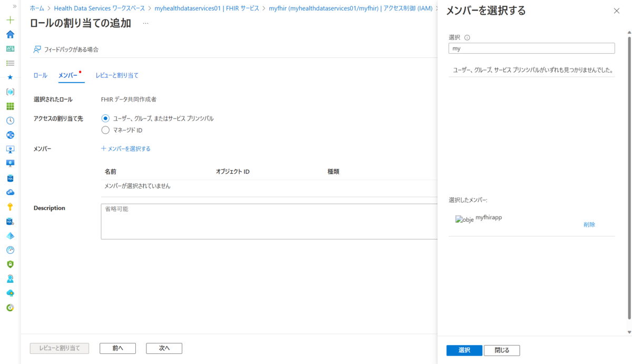
Task: Click the myfhirapp broken image thumbnail
Action: point(465,220)
